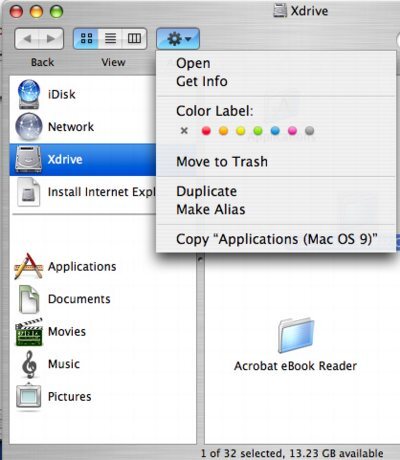Click the iDisk text label

point(62,95)
